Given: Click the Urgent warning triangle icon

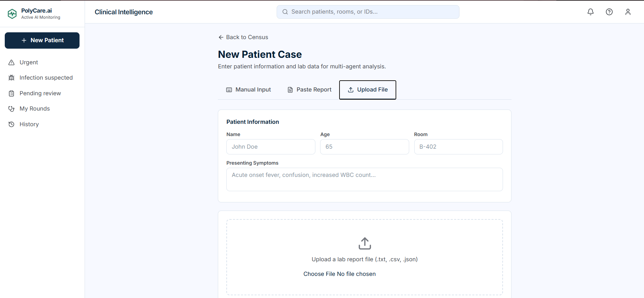Looking at the screenshot, I should tap(12, 63).
